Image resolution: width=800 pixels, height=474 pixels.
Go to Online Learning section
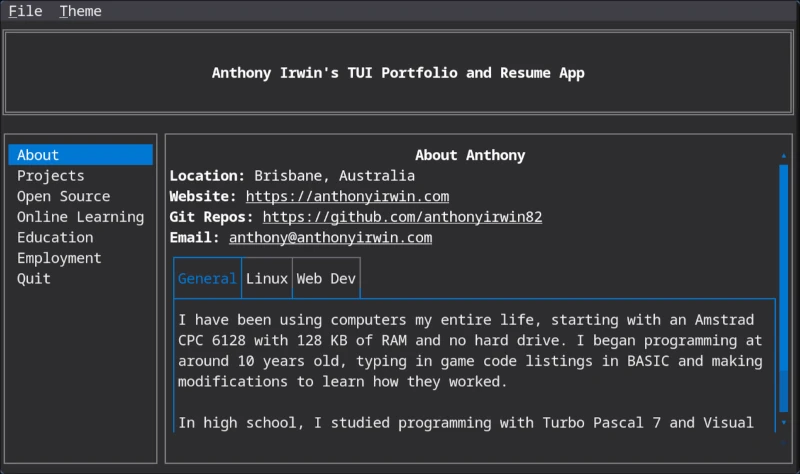(81, 217)
